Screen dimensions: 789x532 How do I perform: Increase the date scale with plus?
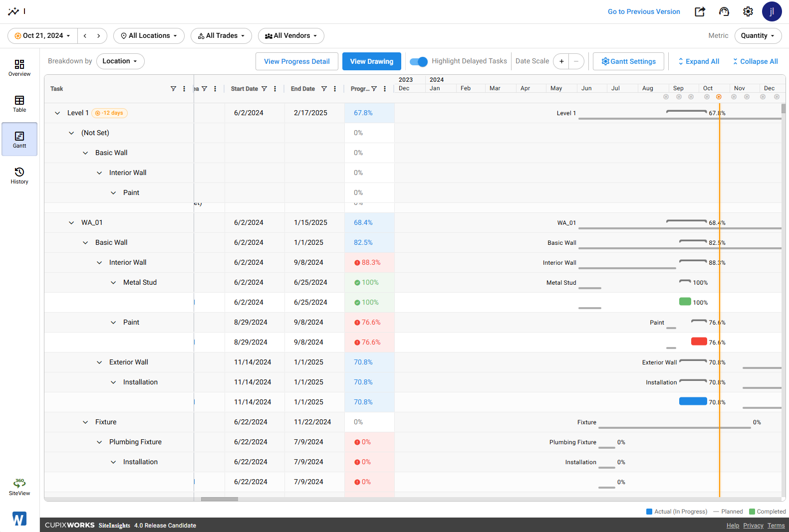tap(561, 61)
